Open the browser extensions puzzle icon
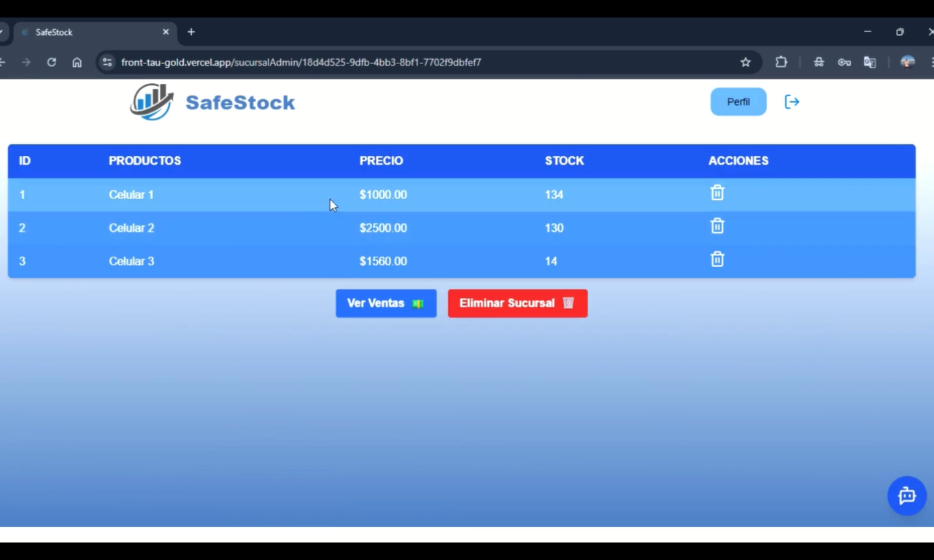934x560 pixels. [x=781, y=63]
